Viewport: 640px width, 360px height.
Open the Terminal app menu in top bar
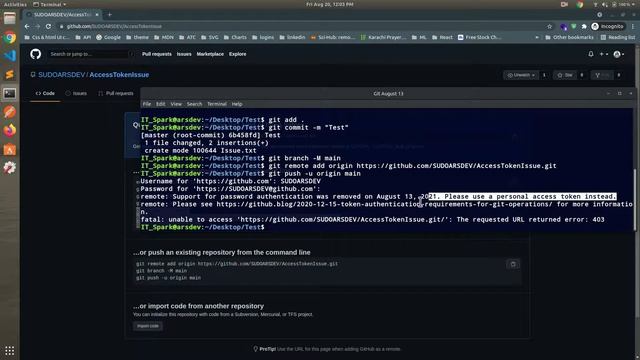49,4
